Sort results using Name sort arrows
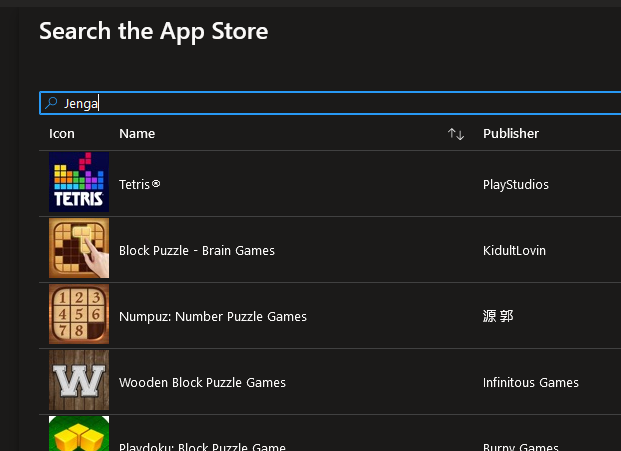 [456, 134]
